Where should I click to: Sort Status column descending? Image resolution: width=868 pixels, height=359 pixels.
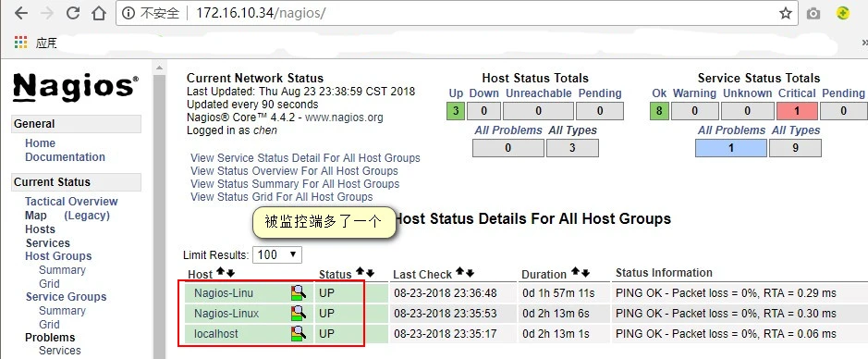(x=371, y=273)
